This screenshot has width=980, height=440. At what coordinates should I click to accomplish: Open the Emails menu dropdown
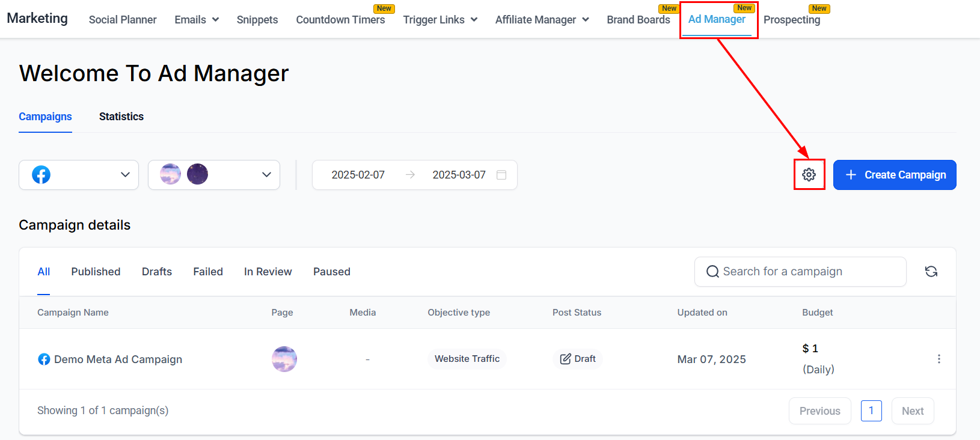pyautogui.click(x=197, y=20)
